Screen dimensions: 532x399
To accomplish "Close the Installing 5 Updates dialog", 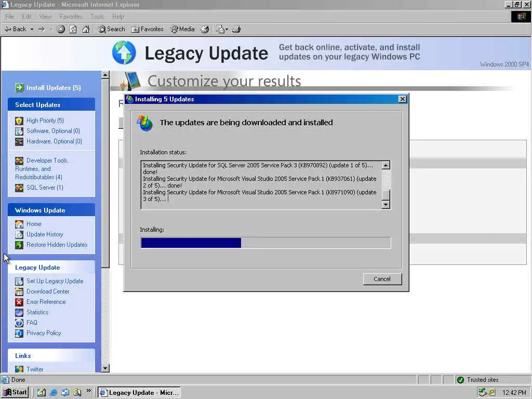I will (403, 99).
